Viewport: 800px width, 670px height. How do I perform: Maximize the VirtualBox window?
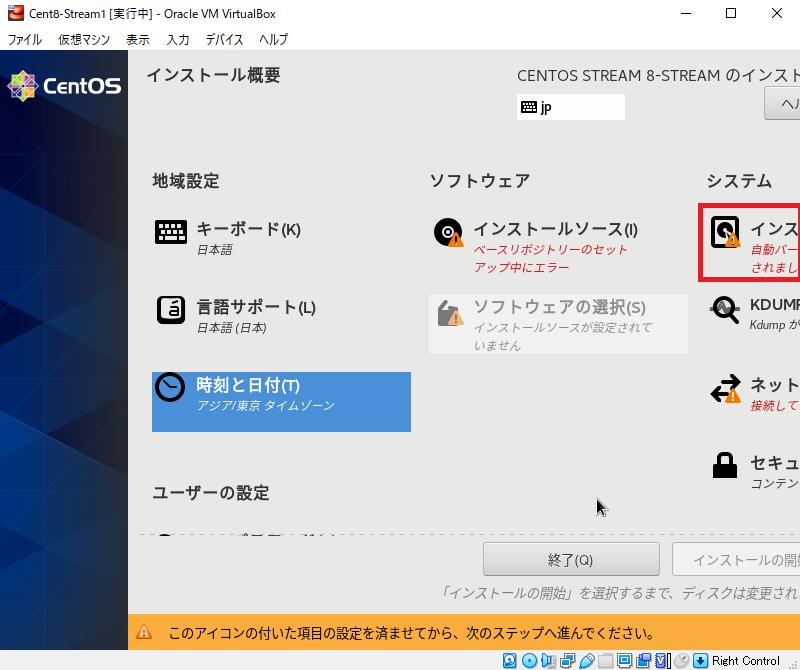(x=731, y=13)
